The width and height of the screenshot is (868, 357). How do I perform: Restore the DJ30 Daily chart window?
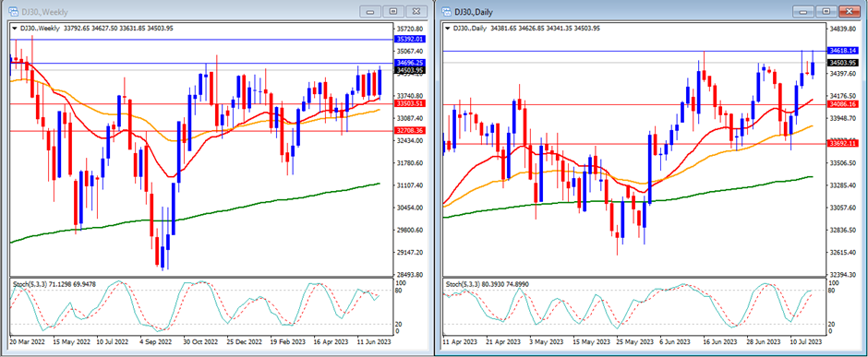click(826, 11)
